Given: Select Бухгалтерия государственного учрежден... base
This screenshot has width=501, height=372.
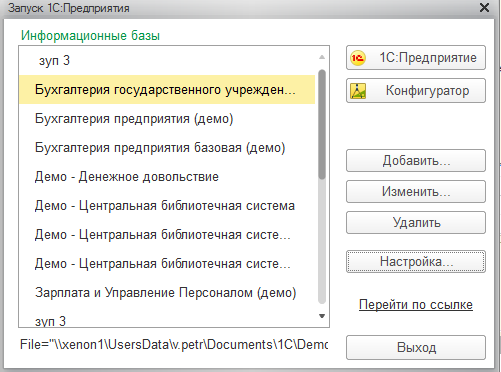Looking at the screenshot, I should (x=167, y=90).
